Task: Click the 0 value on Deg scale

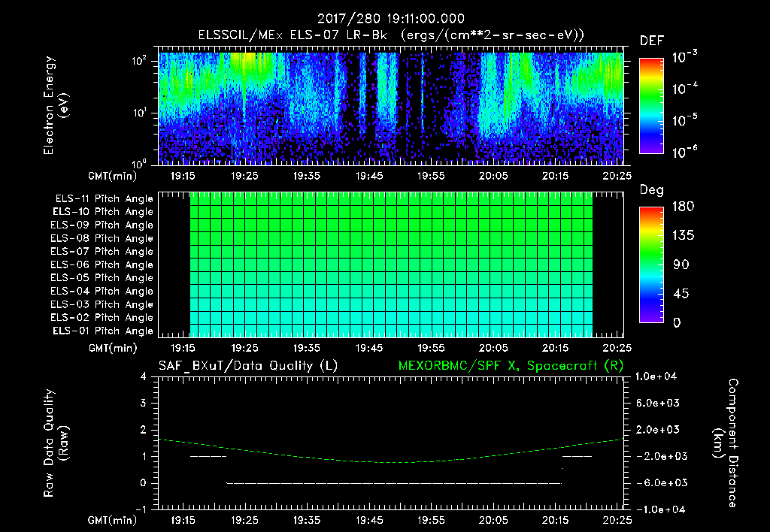Action: [x=677, y=322]
